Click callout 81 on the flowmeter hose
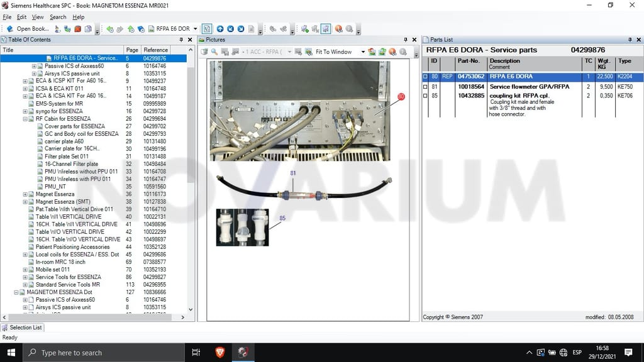The width and height of the screenshot is (644, 362). coord(293,173)
